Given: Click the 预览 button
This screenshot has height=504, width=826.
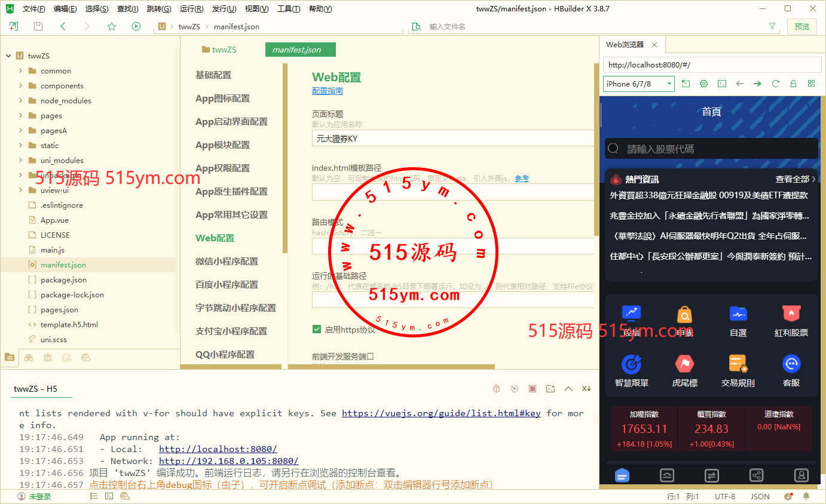Looking at the screenshot, I should tap(801, 26).
